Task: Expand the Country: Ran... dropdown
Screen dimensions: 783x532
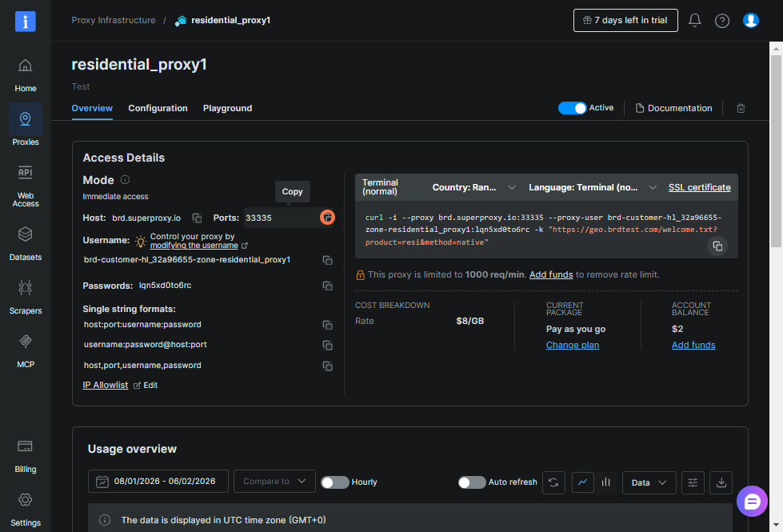Action: pyautogui.click(x=473, y=187)
